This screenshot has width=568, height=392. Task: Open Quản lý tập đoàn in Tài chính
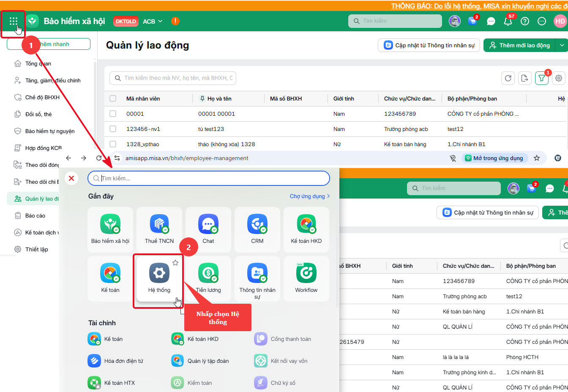coord(200,361)
